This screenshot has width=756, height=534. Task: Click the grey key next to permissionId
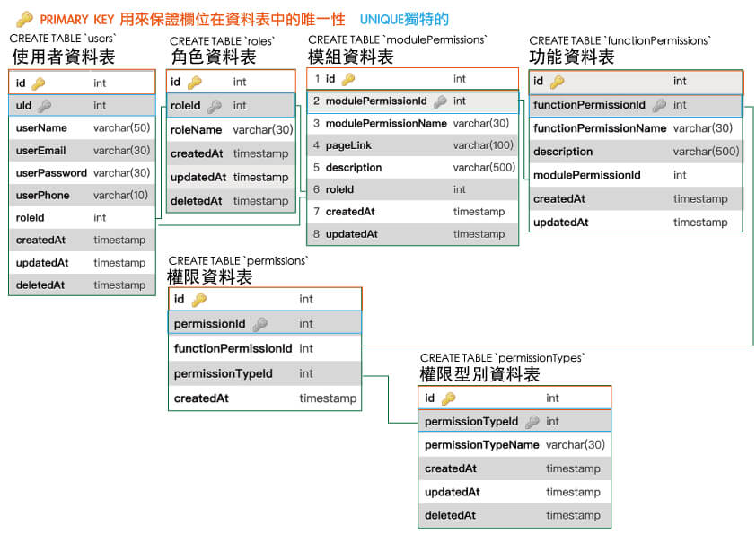[x=259, y=324]
